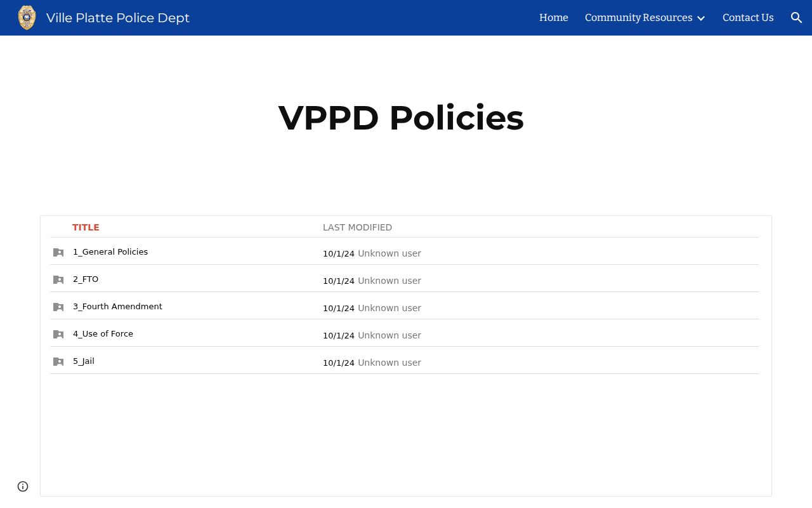812x508 pixels.
Task: Click folder icon beside 4_Use of Force
Action: tap(58, 335)
